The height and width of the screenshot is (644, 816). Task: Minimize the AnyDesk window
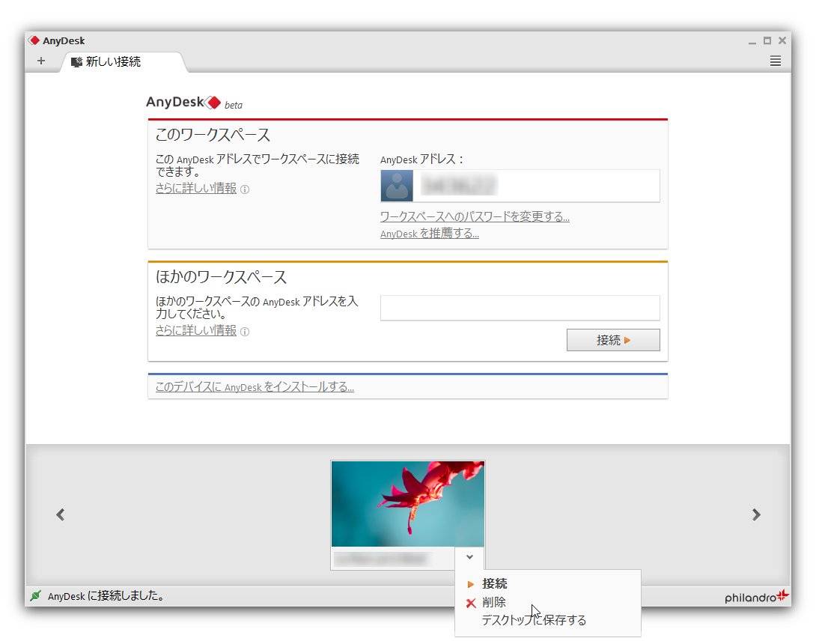(752, 41)
